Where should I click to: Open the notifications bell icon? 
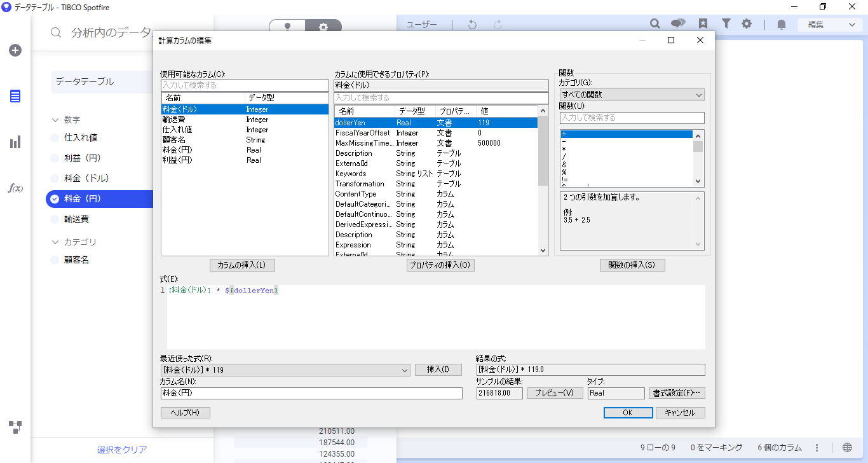[x=782, y=25]
